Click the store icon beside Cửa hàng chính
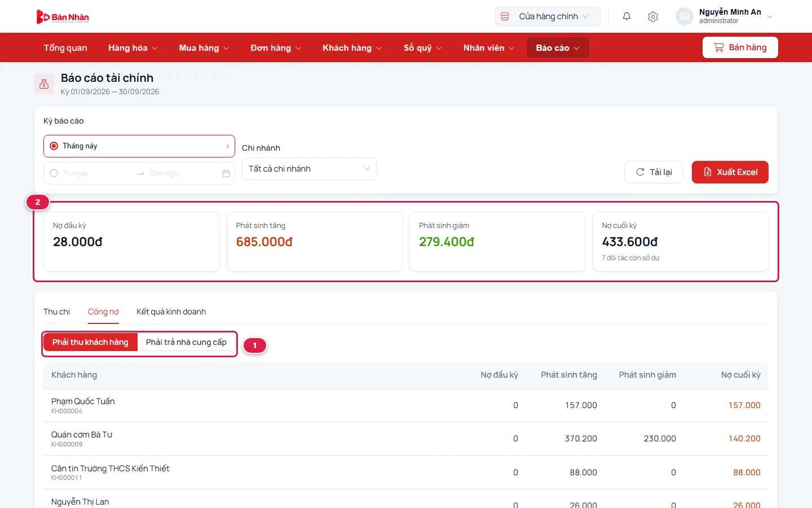 [x=505, y=16]
